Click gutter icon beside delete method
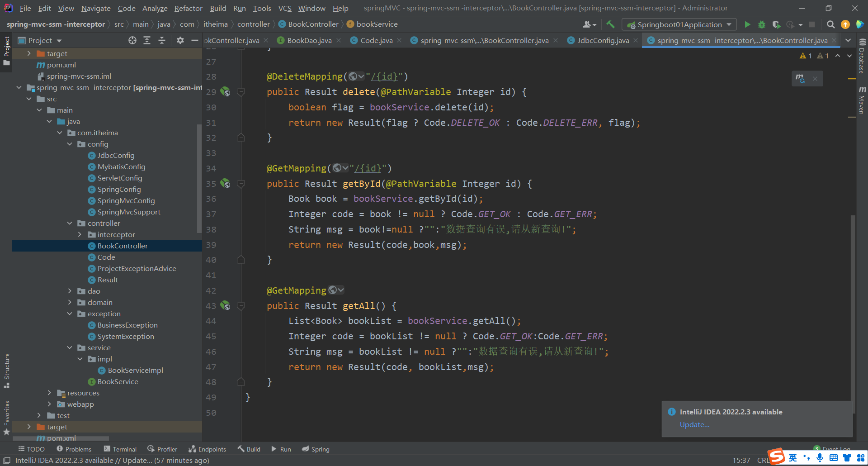The image size is (868, 466). tap(225, 92)
